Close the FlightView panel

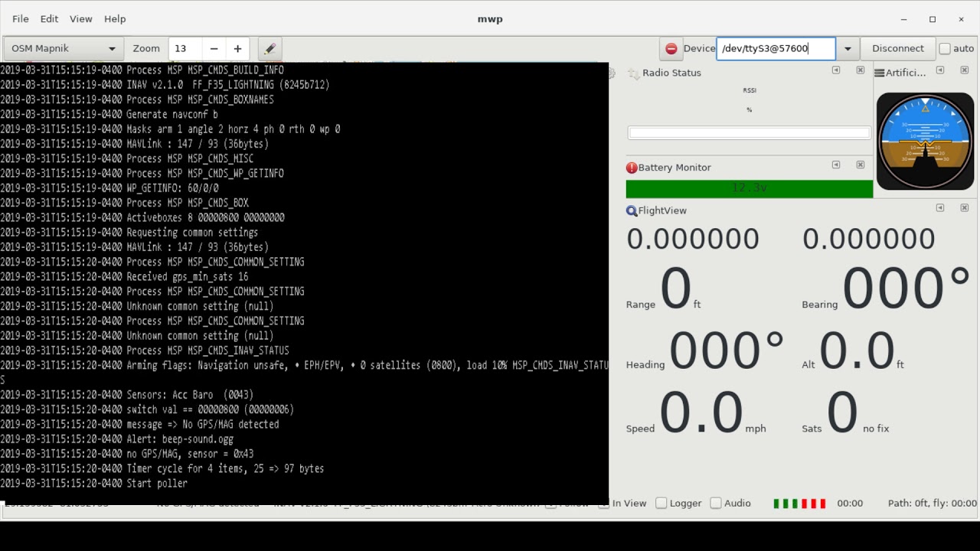click(x=964, y=207)
